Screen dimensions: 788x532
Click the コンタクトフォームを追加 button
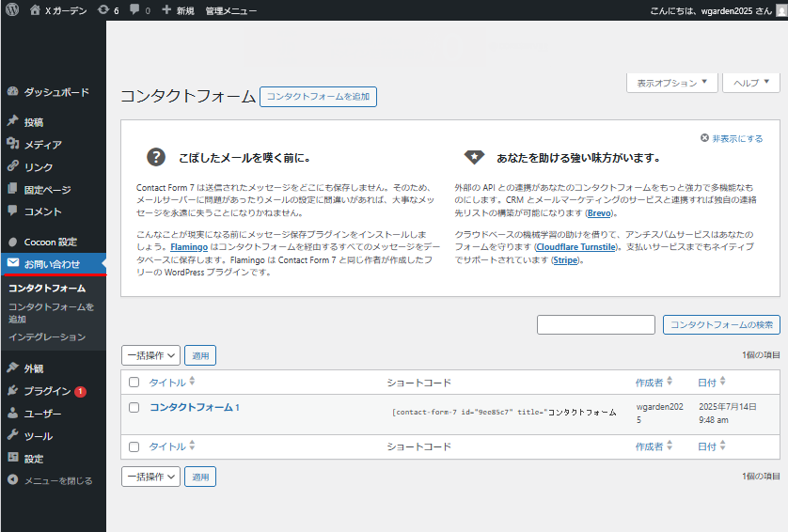coord(318,96)
